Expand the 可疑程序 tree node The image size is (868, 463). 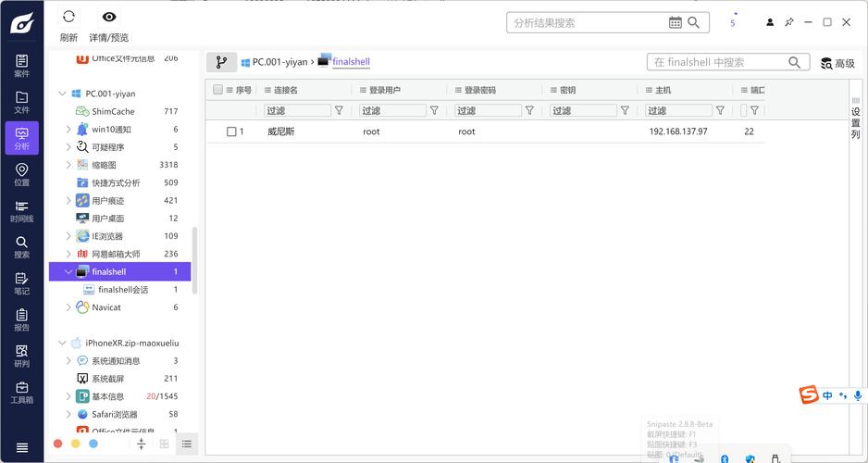pyautogui.click(x=68, y=146)
